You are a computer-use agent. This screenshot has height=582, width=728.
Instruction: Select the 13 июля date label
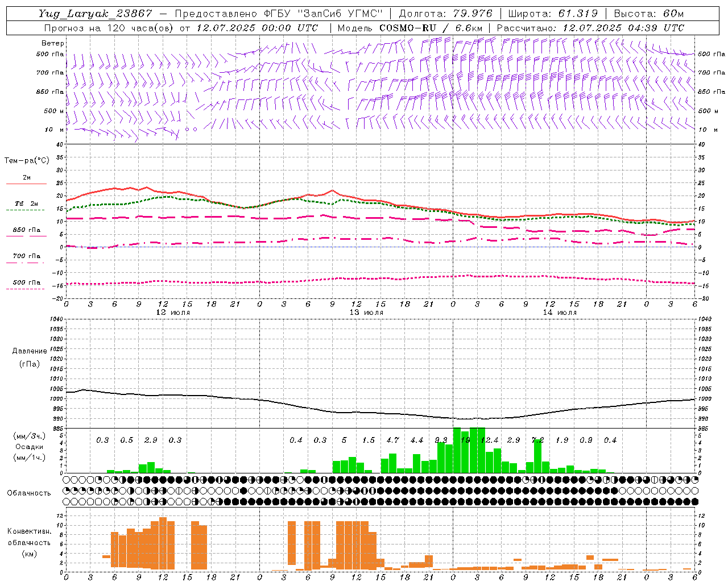coord(366,313)
